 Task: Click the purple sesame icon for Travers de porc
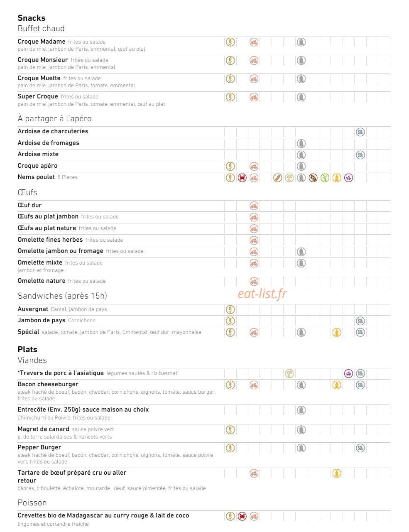coord(349,373)
